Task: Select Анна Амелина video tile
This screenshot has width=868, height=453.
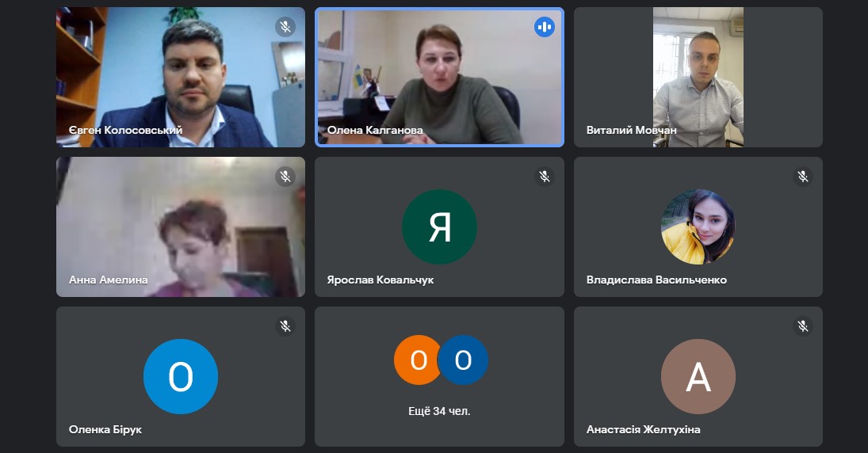Action: coord(181,226)
